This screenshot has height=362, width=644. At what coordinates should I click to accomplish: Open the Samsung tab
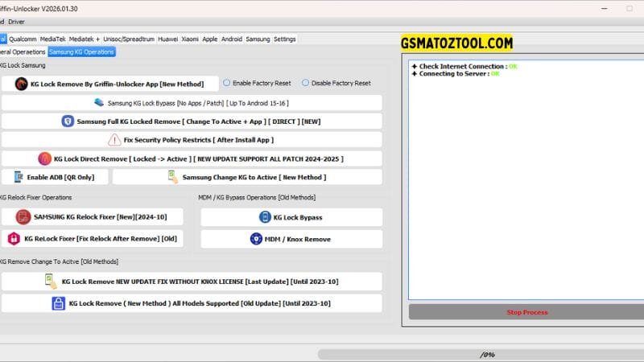[x=258, y=39]
